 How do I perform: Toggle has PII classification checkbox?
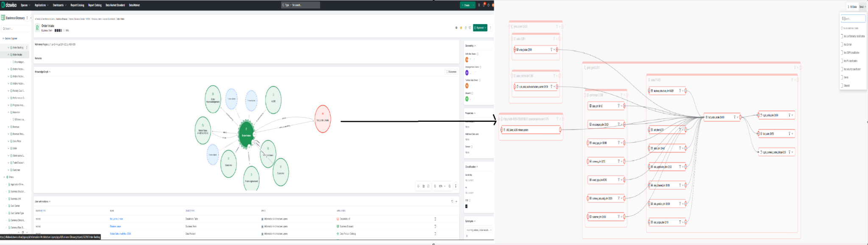pyautogui.click(x=842, y=61)
